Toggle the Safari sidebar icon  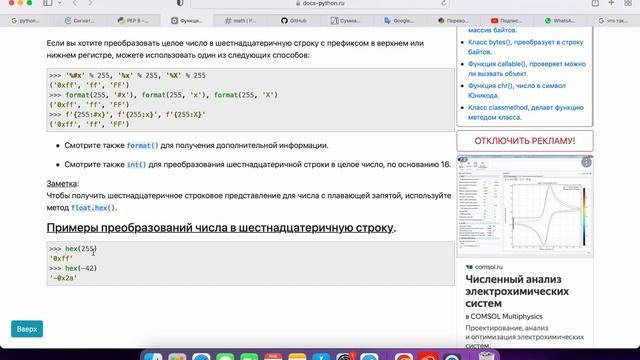(x=48, y=3)
